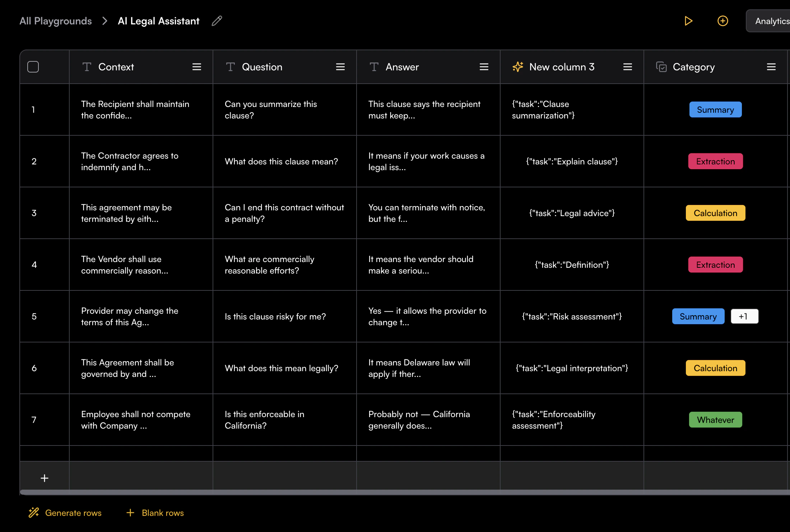790x532 pixels.
Task: Open the Category column hamburger menu
Action: click(x=771, y=67)
